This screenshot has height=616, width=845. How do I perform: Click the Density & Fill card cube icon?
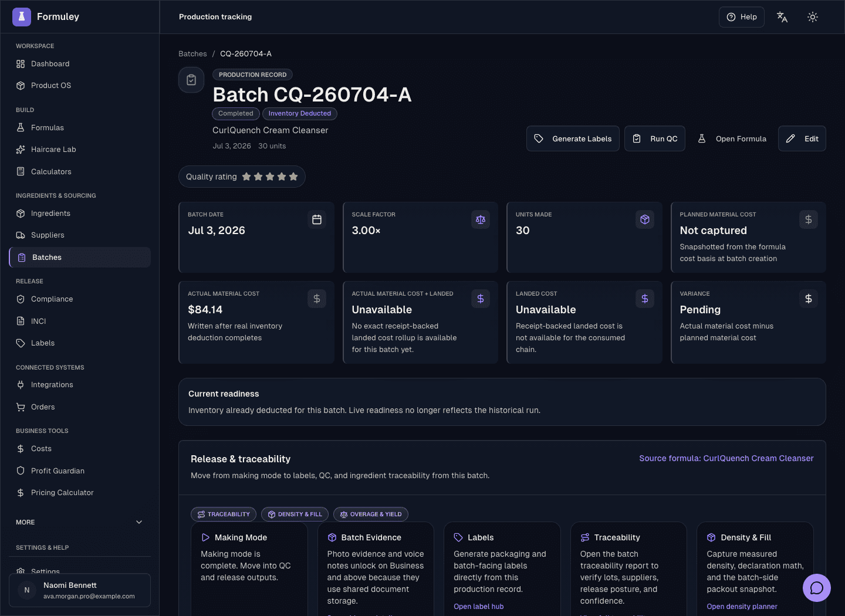[711, 537]
